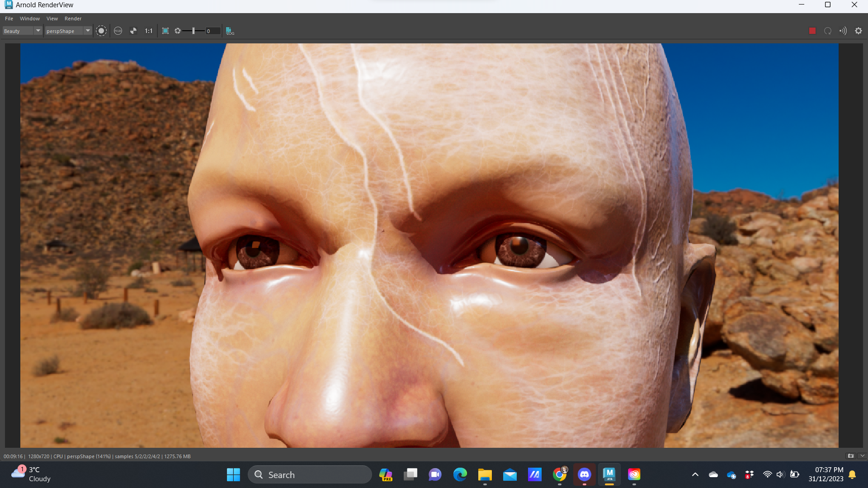Open render view settings gear
The image size is (868, 488).
pyautogui.click(x=859, y=31)
